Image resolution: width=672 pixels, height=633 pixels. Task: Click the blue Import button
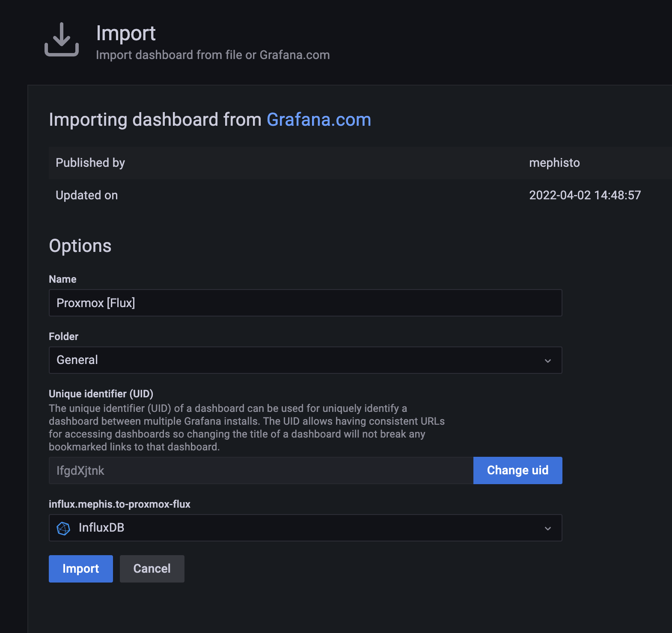(81, 569)
